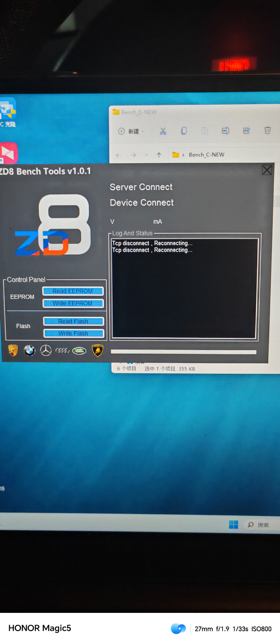Screen dimensions: 280x644
Task: Open the New dropdown in File Explorer
Action: 131,131
